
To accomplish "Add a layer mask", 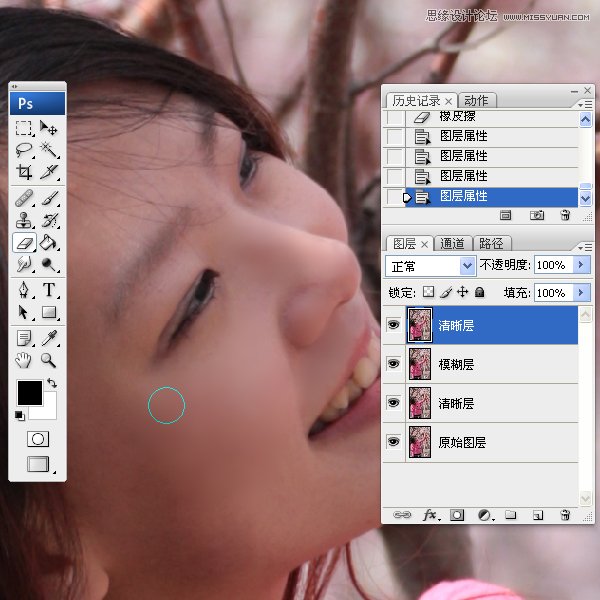I will pos(457,515).
